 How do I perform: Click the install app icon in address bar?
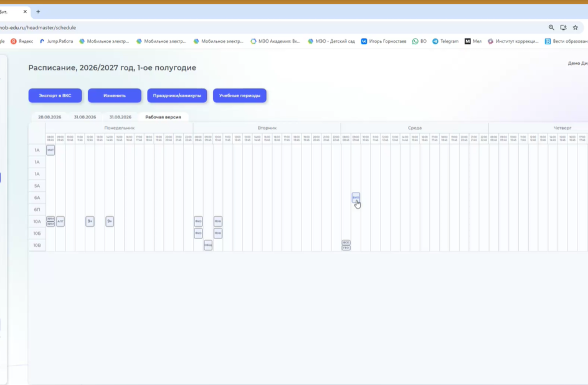pos(563,27)
